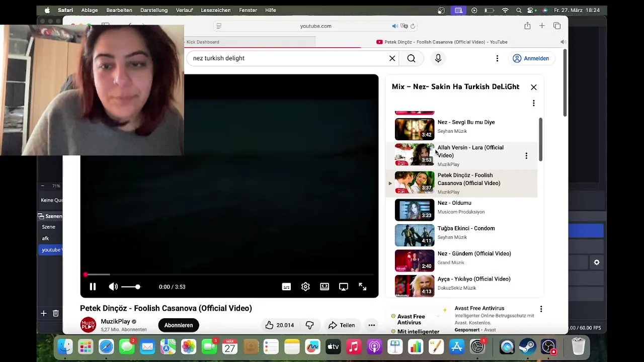Open Spotlight search in the menu bar
644x362 pixels.
click(x=519, y=10)
